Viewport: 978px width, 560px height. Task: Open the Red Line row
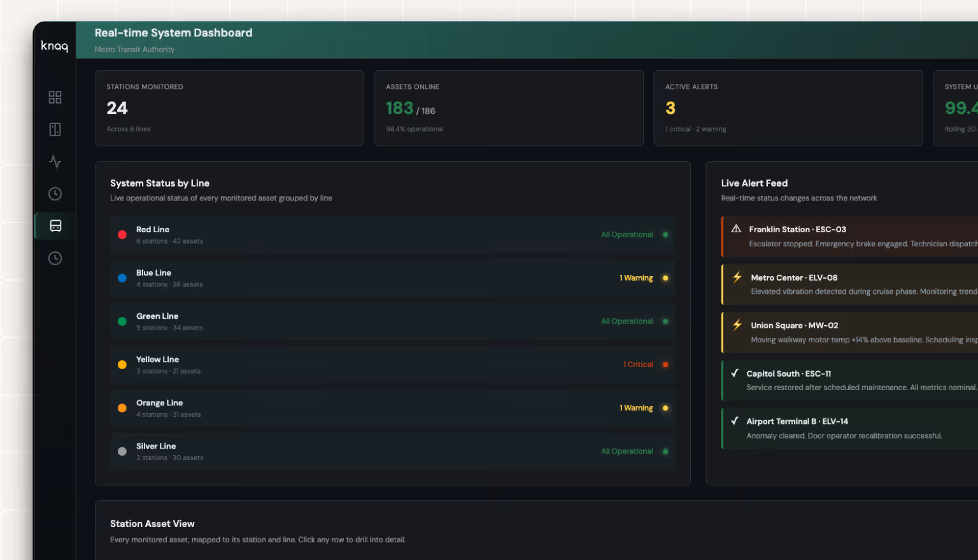click(393, 235)
